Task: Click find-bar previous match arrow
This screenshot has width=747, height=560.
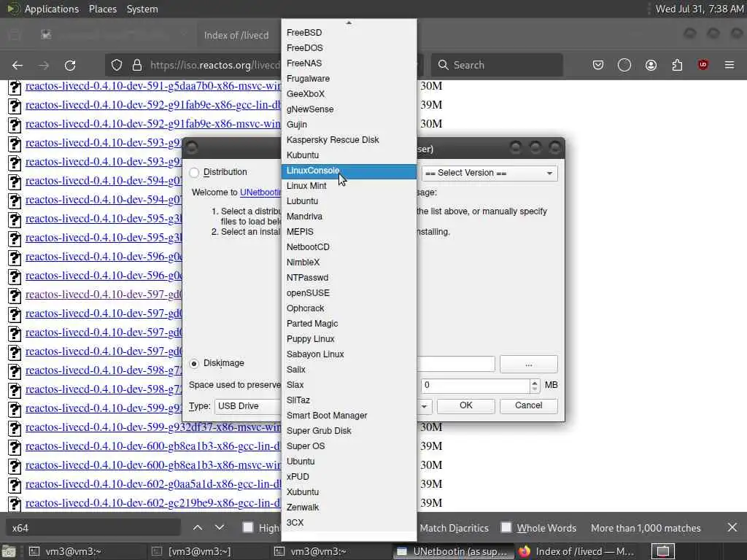Action: (x=198, y=528)
